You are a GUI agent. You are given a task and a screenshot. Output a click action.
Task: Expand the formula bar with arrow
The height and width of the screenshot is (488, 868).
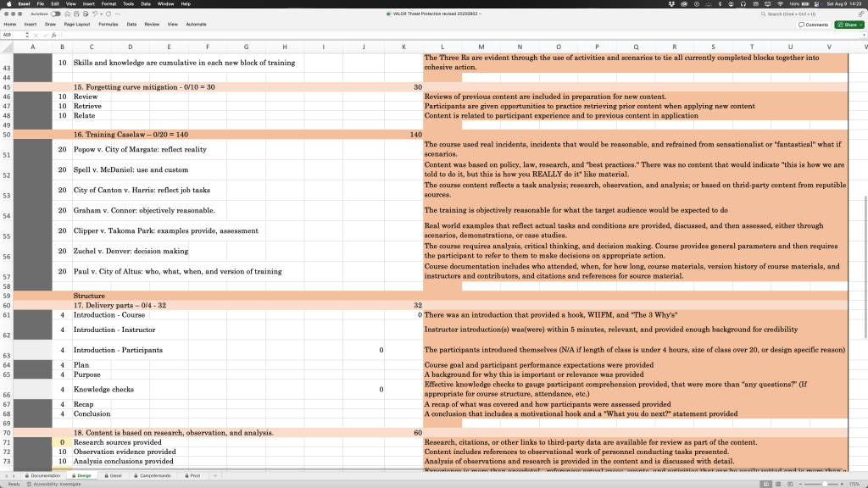pos(864,35)
